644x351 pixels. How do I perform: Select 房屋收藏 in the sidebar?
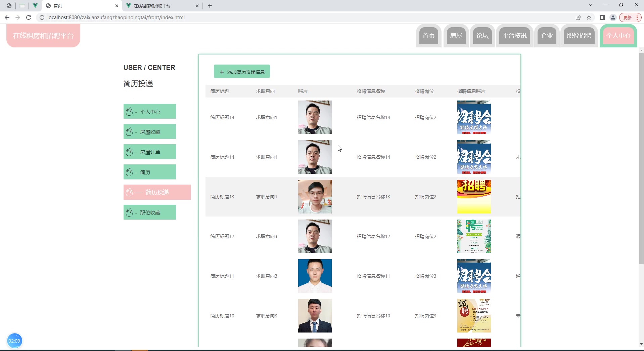(x=150, y=131)
